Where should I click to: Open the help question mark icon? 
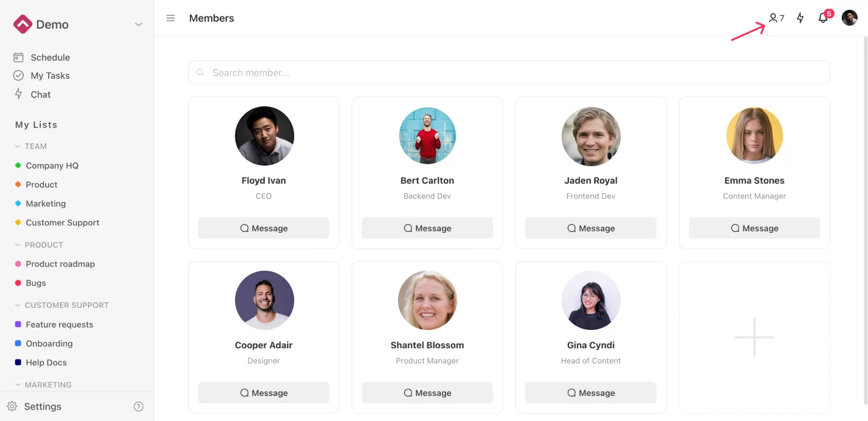point(139,407)
